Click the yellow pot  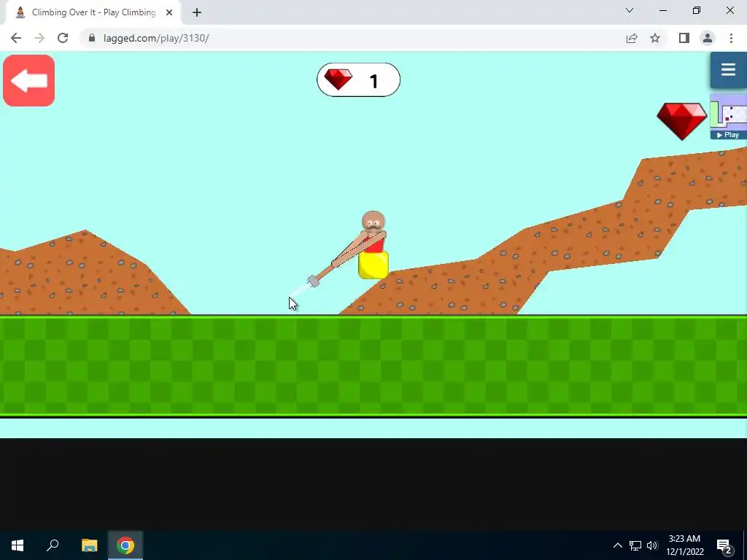373,265
